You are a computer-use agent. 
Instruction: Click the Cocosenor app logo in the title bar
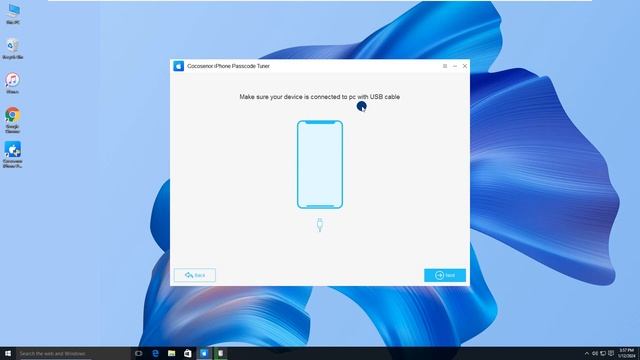click(178, 66)
